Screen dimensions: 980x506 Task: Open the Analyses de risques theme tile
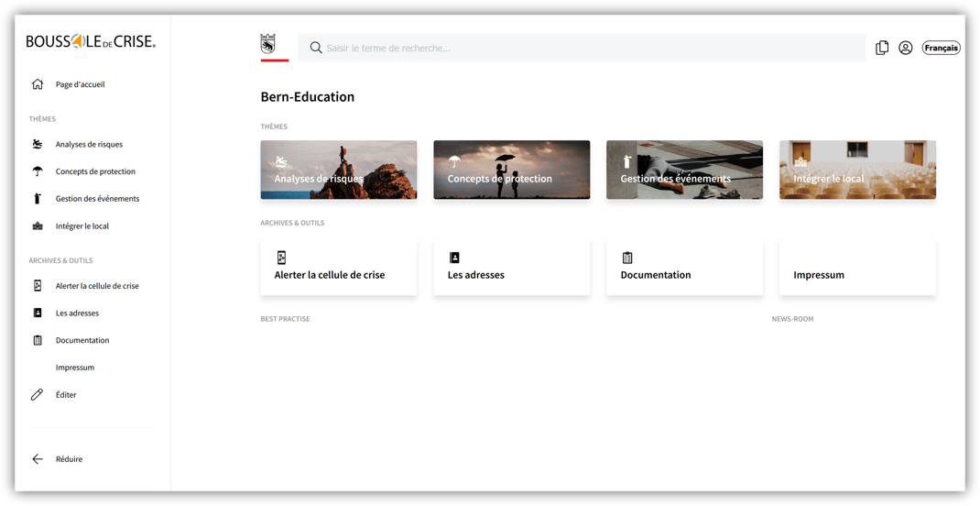[x=339, y=170]
